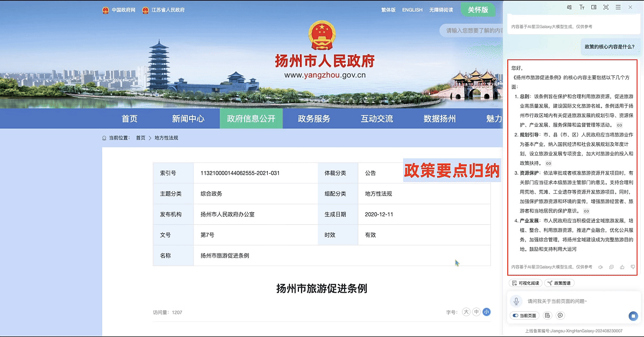The image size is (644, 337).
Task: Give the answer a thumbs up
Action: coord(622,267)
